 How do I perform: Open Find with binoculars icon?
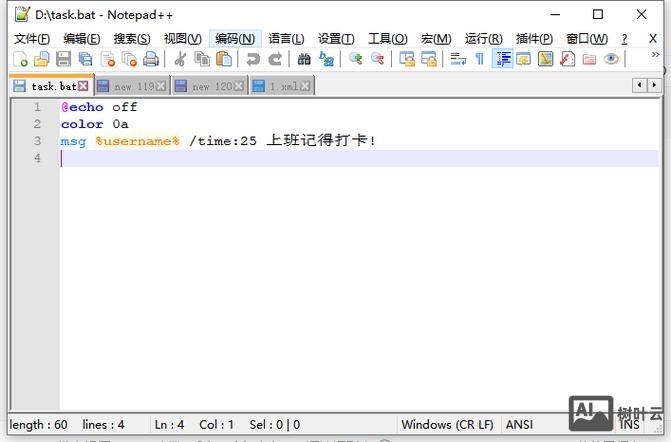(304, 59)
